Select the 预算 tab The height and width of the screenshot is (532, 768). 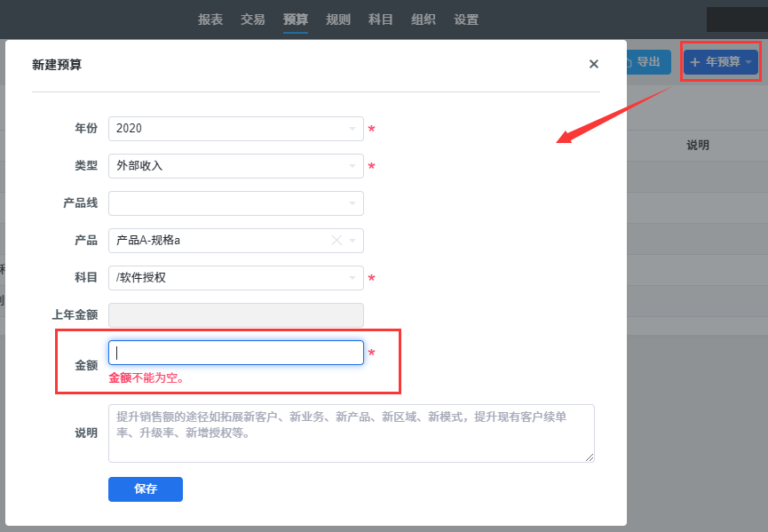[296, 20]
